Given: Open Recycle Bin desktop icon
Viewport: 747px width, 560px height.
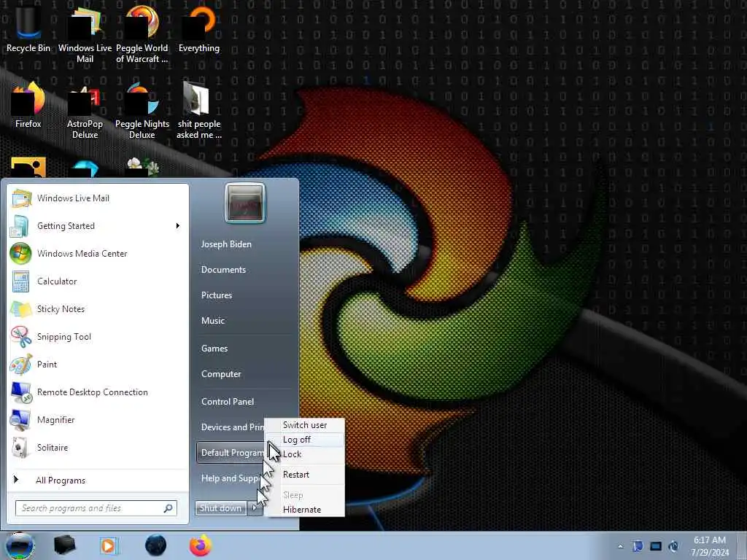Looking at the screenshot, I should [28, 28].
